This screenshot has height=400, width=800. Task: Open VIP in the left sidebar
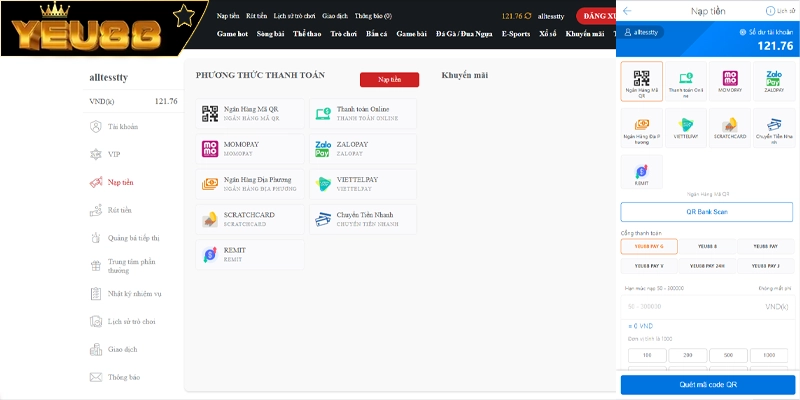point(105,154)
